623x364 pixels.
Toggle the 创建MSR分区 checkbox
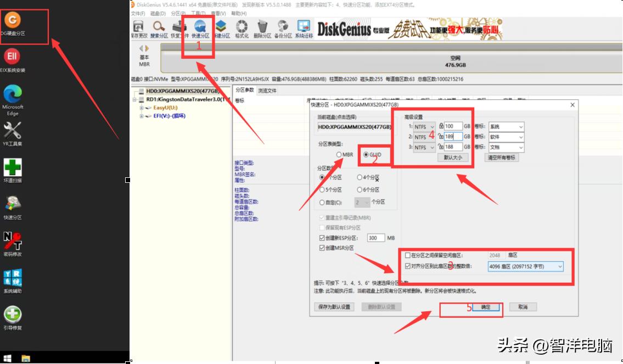(x=322, y=248)
